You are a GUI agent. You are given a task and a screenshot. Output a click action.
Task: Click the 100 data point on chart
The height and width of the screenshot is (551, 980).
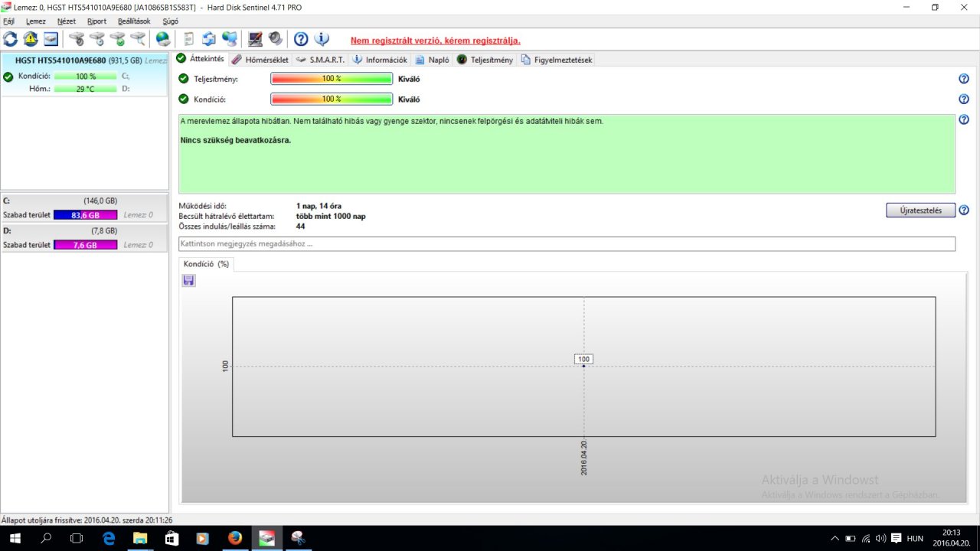pyautogui.click(x=583, y=366)
